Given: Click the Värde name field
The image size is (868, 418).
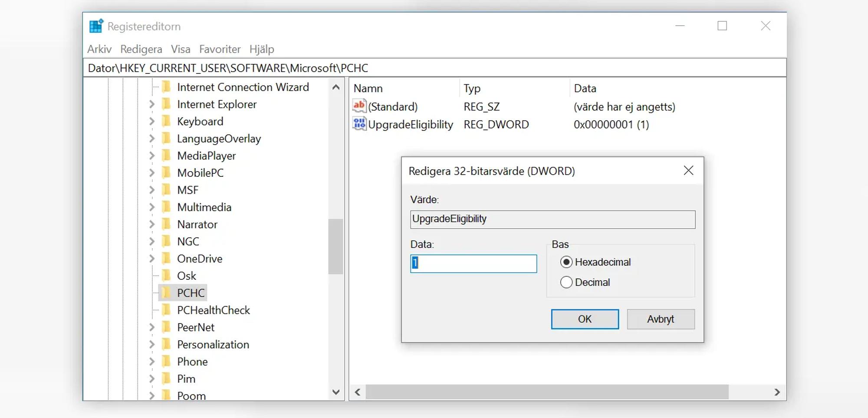Looking at the screenshot, I should pyautogui.click(x=552, y=219).
